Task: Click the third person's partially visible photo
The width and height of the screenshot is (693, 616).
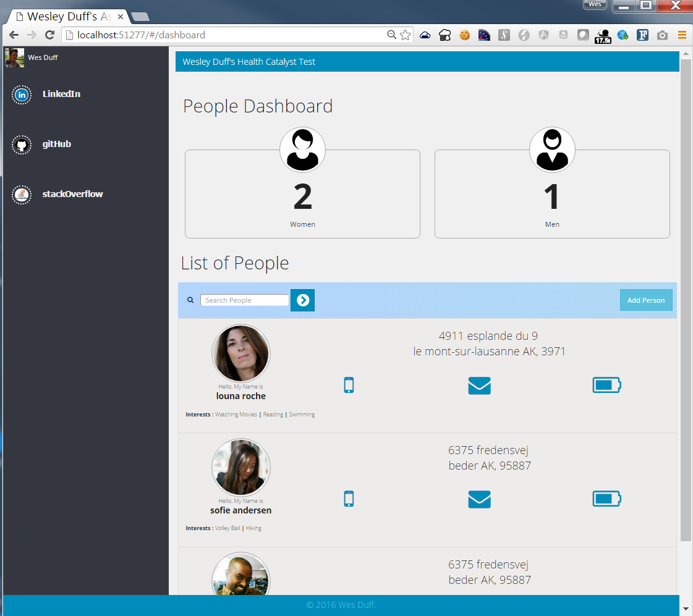Action: click(241, 573)
